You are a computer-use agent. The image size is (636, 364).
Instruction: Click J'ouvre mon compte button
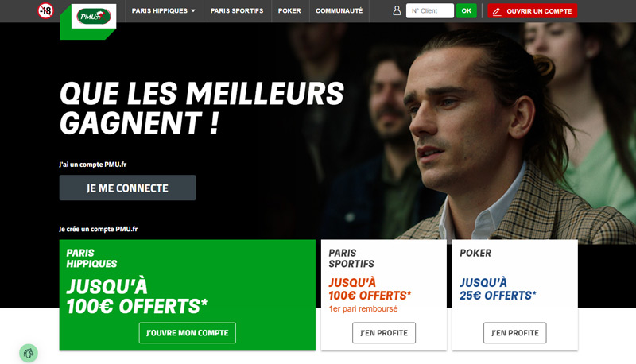click(188, 333)
